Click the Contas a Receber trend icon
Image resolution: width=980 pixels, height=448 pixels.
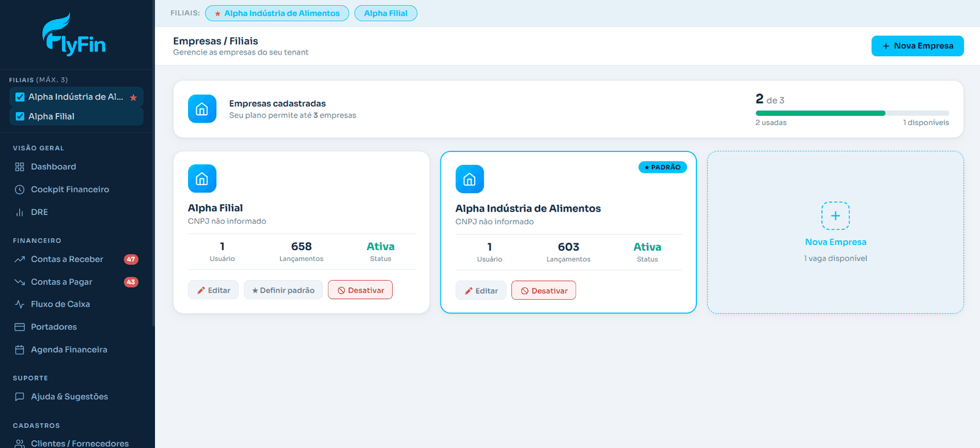(x=20, y=259)
